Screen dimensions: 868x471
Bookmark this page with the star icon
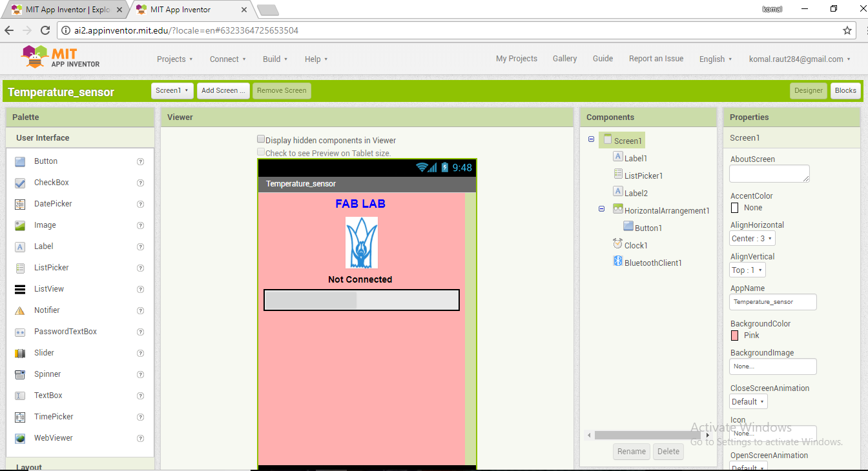pos(847,30)
